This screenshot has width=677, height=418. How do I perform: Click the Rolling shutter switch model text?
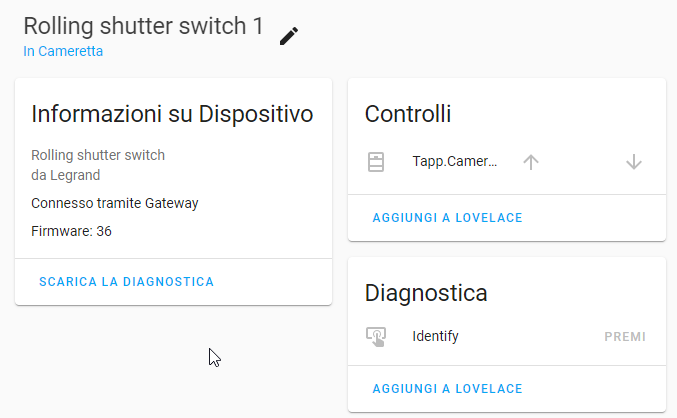point(98,155)
